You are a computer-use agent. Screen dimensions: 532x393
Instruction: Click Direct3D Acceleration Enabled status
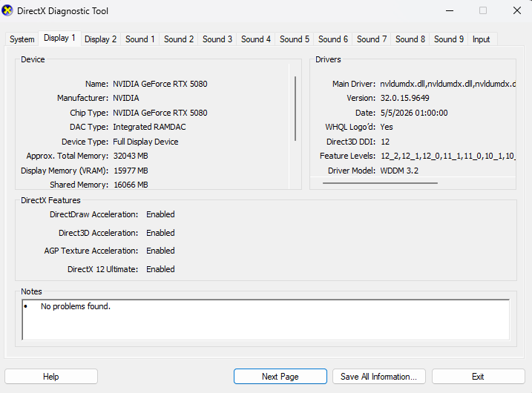[160, 233]
